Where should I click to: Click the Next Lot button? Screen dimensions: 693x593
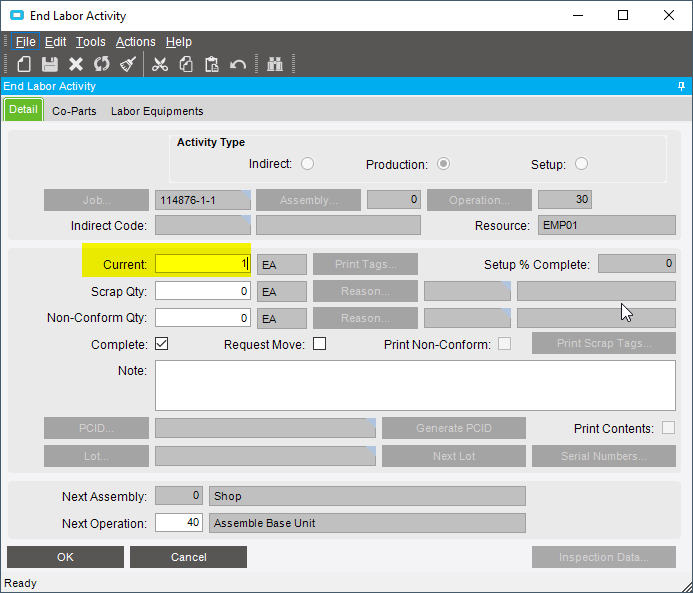(x=454, y=456)
